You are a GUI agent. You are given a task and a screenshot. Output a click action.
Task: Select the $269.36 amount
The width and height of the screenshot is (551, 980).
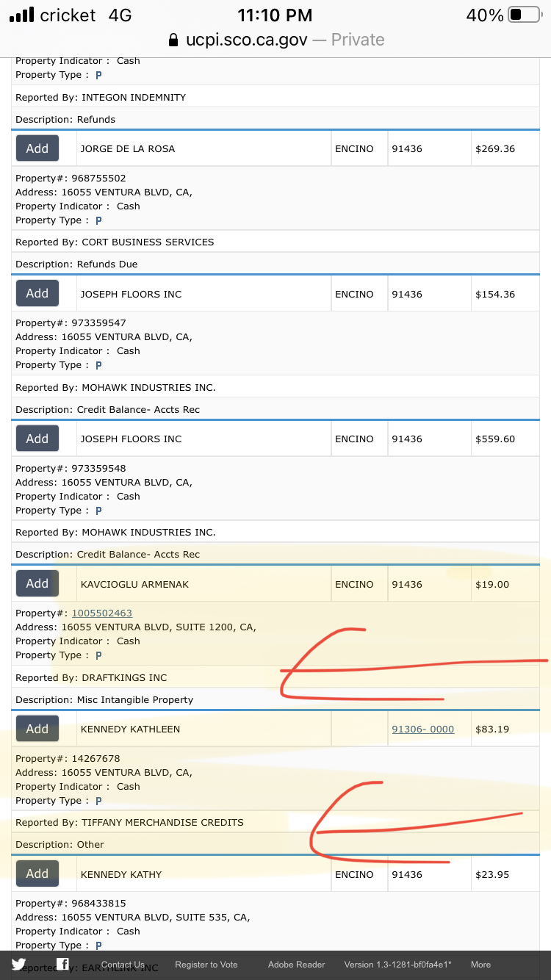click(495, 149)
